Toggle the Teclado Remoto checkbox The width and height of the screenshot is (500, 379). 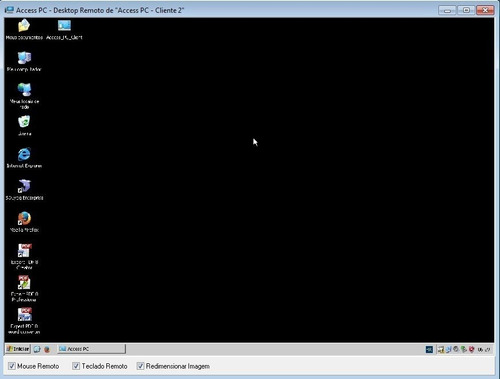[76, 366]
